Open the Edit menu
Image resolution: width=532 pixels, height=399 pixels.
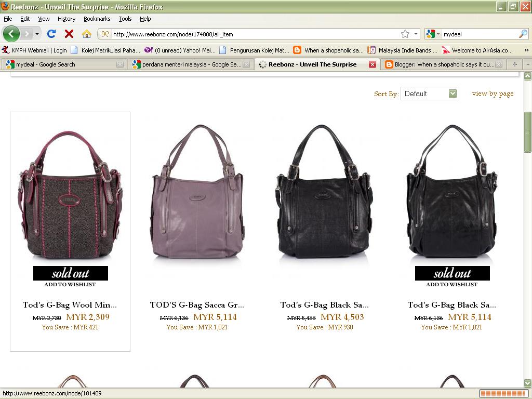pos(25,19)
